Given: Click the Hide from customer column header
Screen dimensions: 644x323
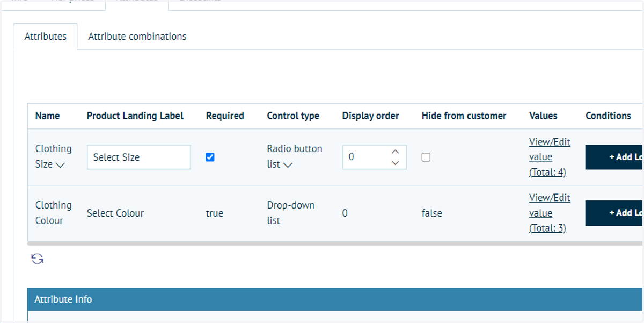Looking at the screenshot, I should 464,116.
